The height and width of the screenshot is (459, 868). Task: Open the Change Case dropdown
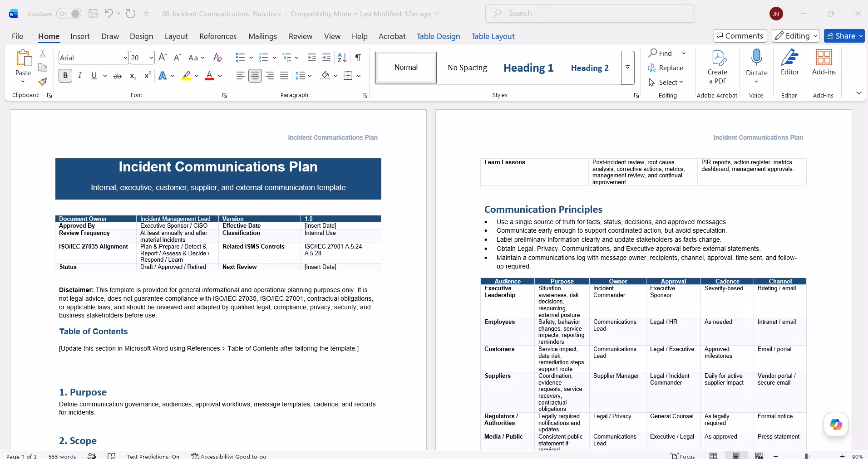point(196,58)
